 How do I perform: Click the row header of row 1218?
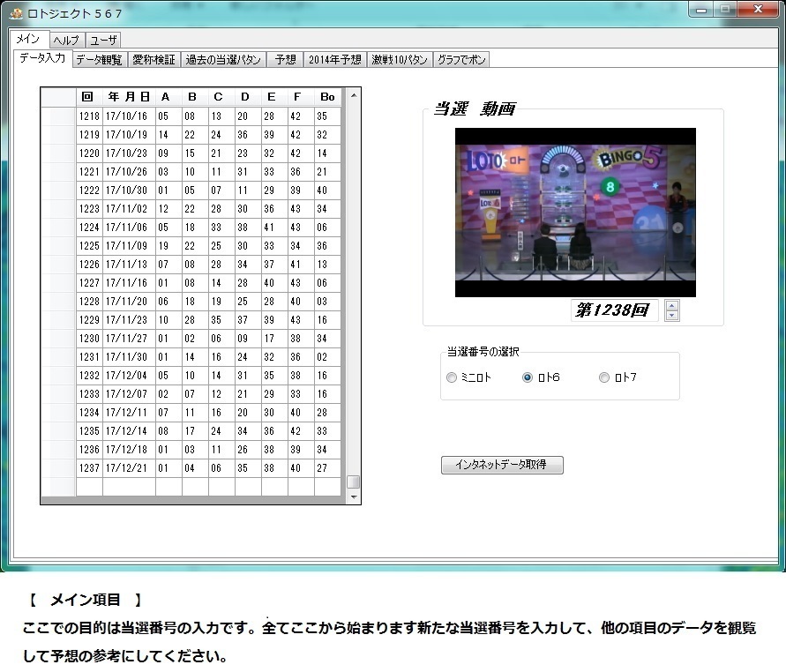point(58,116)
